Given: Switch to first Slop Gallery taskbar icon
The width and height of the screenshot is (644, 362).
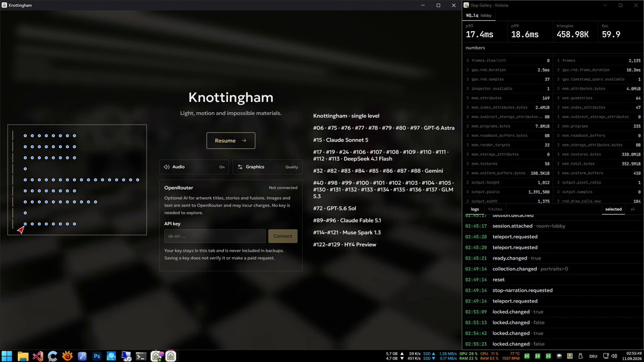Looking at the screenshot, I should pyautogui.click(x=157, y=356).
